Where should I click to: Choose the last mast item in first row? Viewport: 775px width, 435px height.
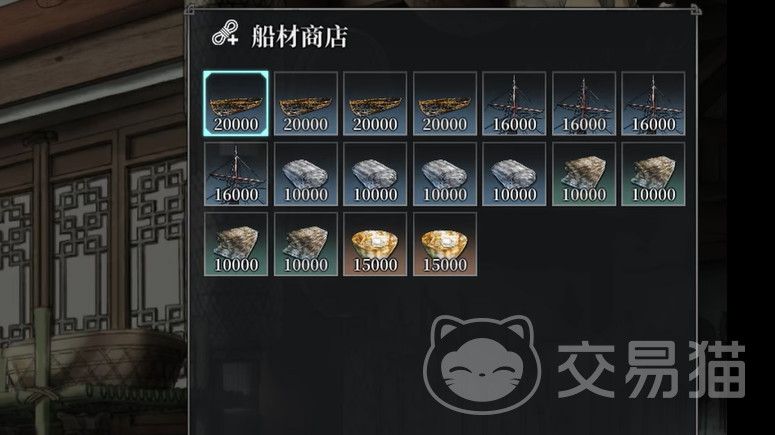(653, 103)
